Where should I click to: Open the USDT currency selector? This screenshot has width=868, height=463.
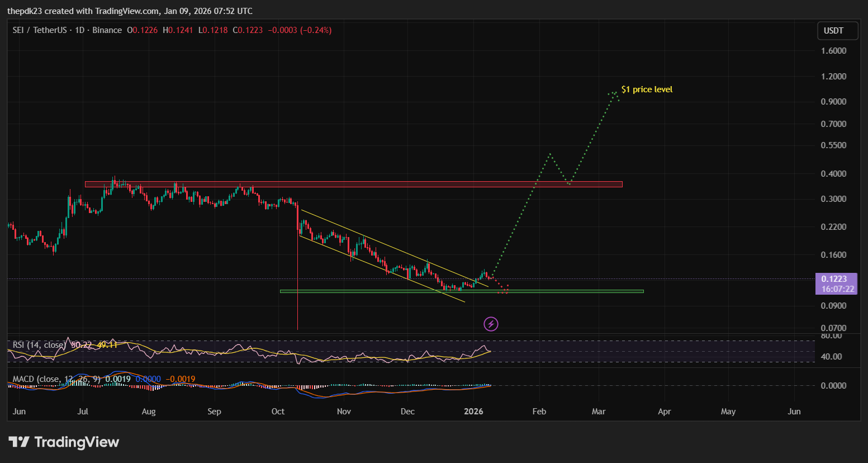pos(837,31)
